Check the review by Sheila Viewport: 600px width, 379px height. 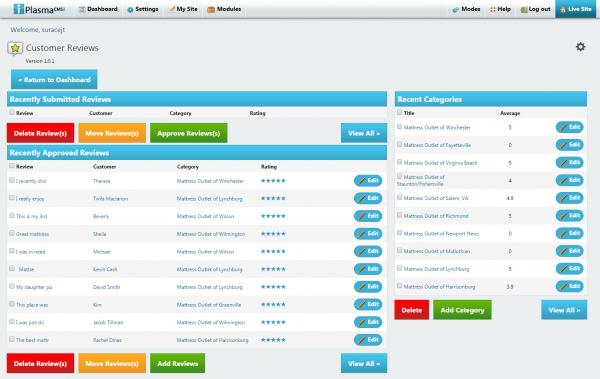12,233
